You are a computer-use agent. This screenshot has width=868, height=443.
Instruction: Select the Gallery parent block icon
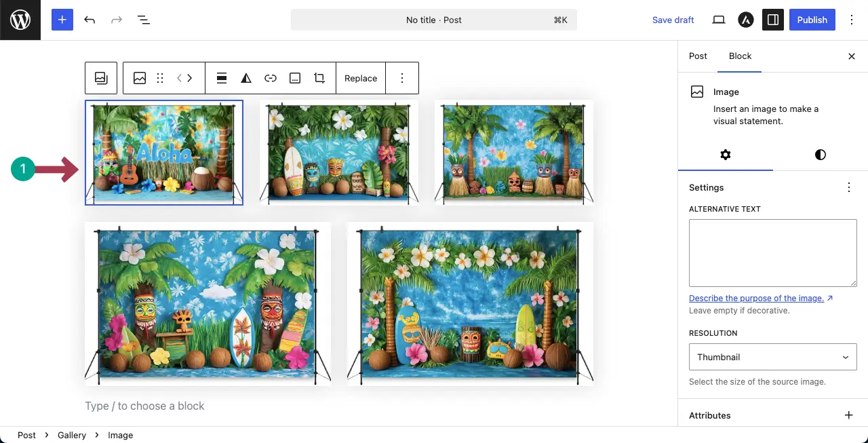click(x=100, y=77)
